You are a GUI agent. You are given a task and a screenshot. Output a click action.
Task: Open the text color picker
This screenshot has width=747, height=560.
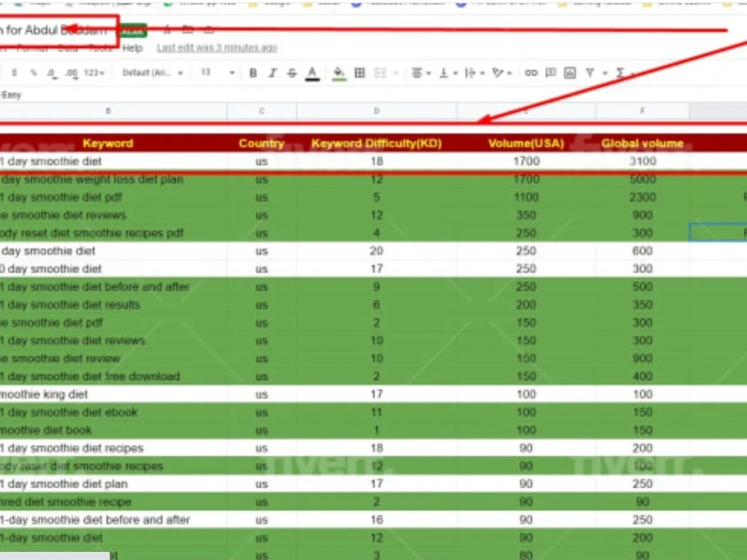(x=312, y=73)
